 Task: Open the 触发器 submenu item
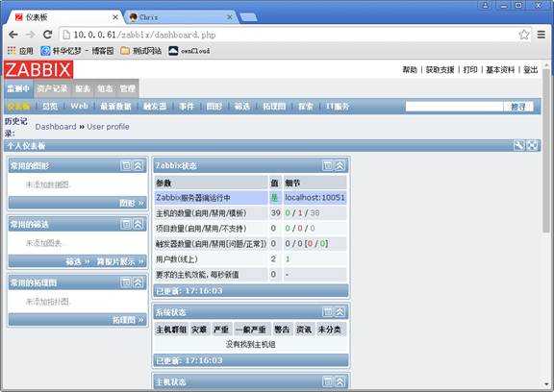pyautogui.click(x=155, y=107)
